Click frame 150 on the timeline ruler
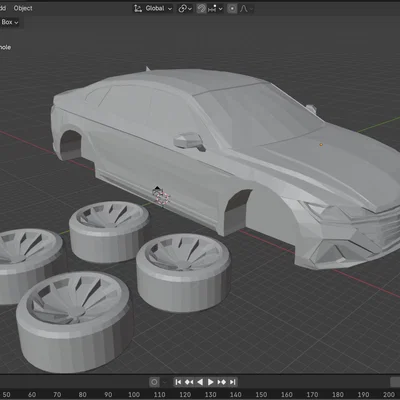The image size is (400, 400). click(x=261, y=395)
